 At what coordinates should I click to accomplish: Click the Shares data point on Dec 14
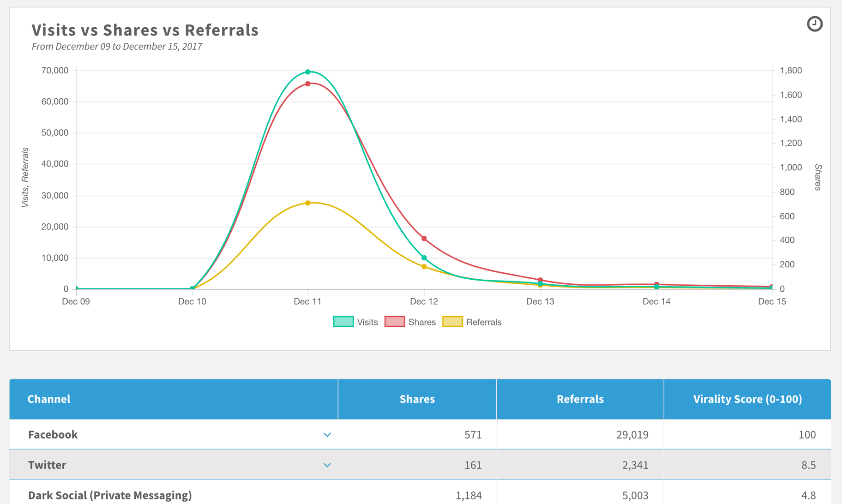click(656, 284)
